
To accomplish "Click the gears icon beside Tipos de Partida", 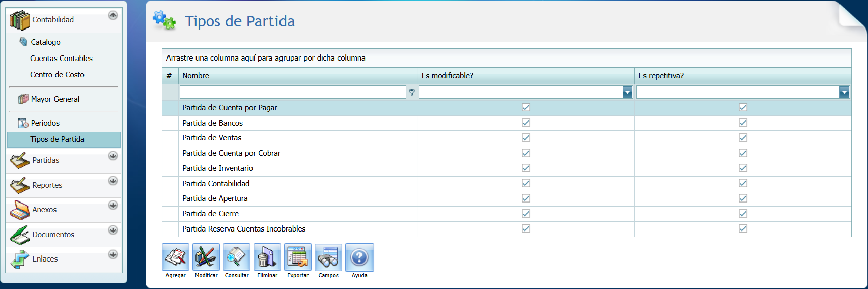I will point(164,20).
